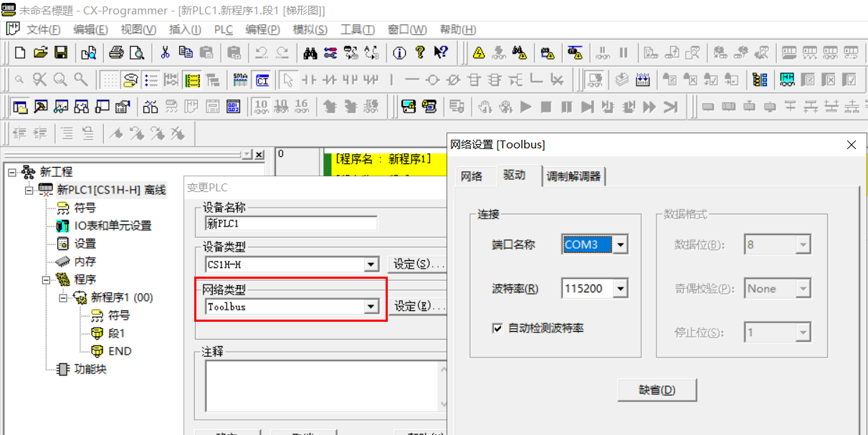Select the arrow selection mode tool
The image size is (868, 435).
click(287, 80)
